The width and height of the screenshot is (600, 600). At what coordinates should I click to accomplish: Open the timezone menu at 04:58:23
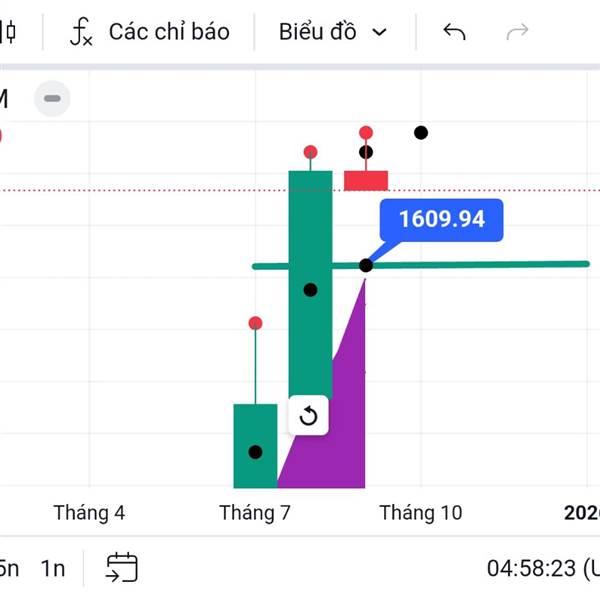click(x=541, y=568)
